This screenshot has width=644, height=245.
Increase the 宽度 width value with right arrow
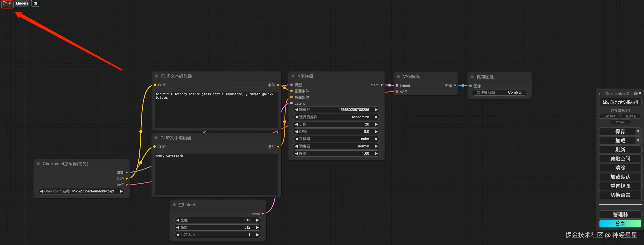[257, 220]
